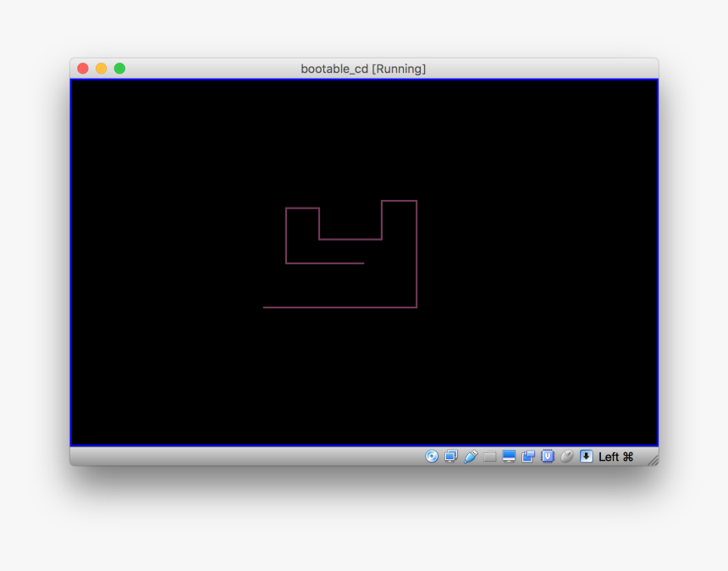Click the window resize grip corner
The width and height of the screenshot is (728, 571).
(x=653, y=460)
